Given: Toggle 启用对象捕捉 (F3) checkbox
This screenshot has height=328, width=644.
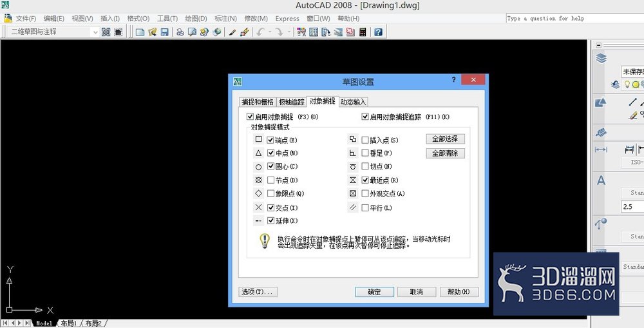Looking at the screenshot, I should pyautogui.click(x=250, y=117).
